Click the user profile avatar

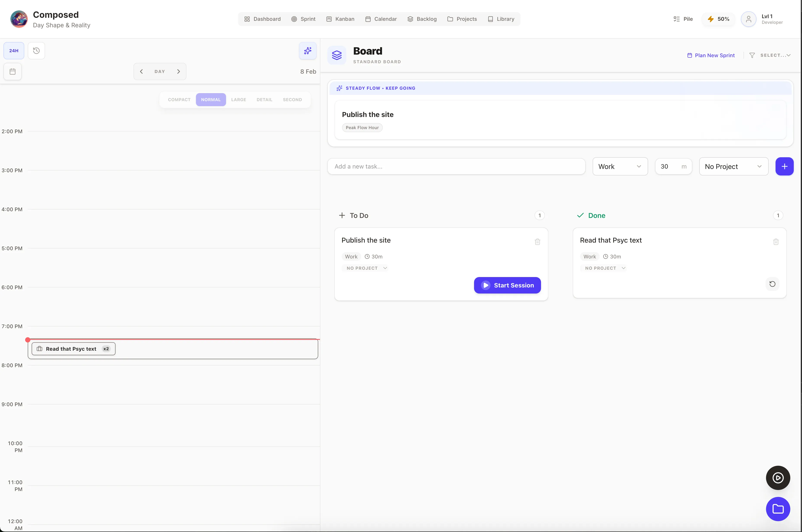tap(748, 19)
